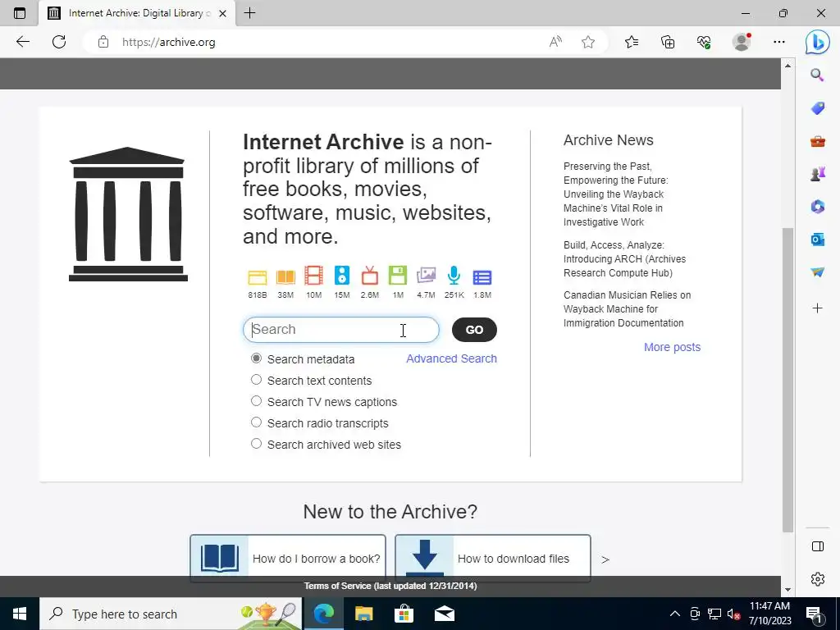Click the taskbar 'Type here to search' box
This screenshot has height=630, width=840.
(171, 614)
